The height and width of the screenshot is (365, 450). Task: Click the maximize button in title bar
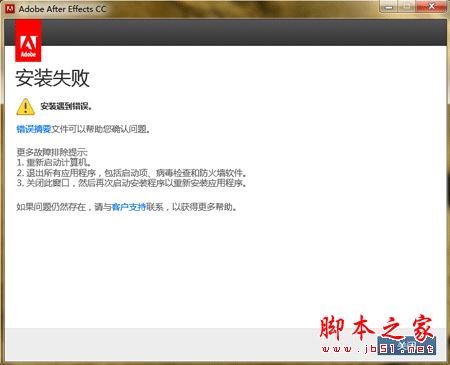[x=407, y=6]
